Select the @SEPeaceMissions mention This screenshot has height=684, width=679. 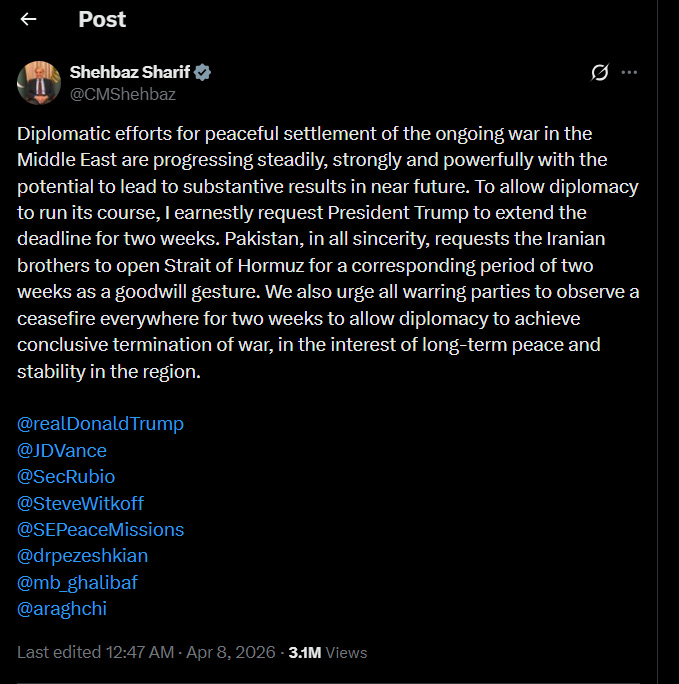coord(101,529)
